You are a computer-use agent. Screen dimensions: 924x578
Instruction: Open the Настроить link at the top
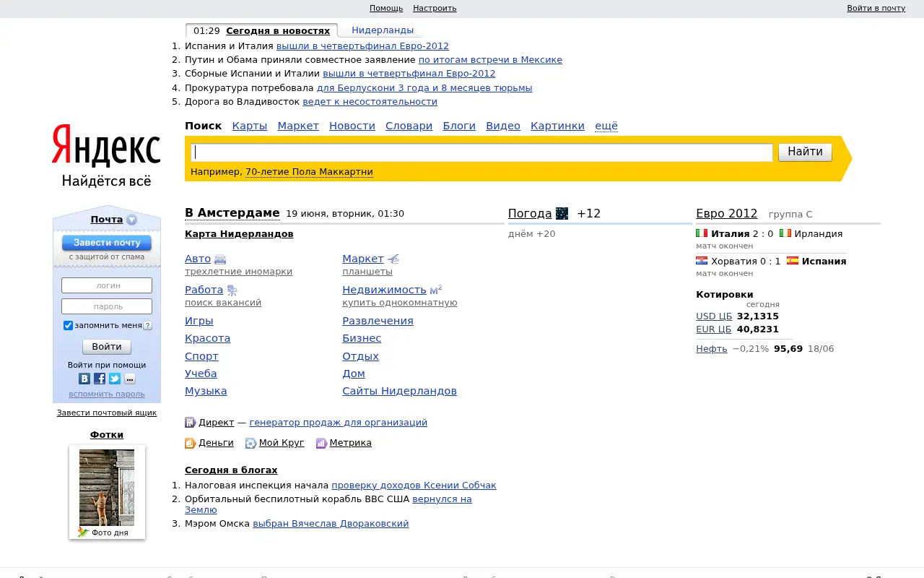point(435,8)
